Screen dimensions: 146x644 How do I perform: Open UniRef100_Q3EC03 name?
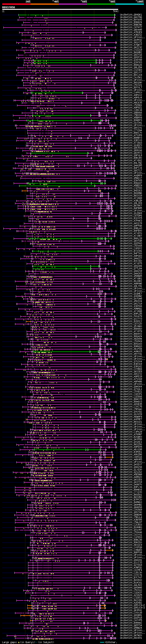point(131,140)
